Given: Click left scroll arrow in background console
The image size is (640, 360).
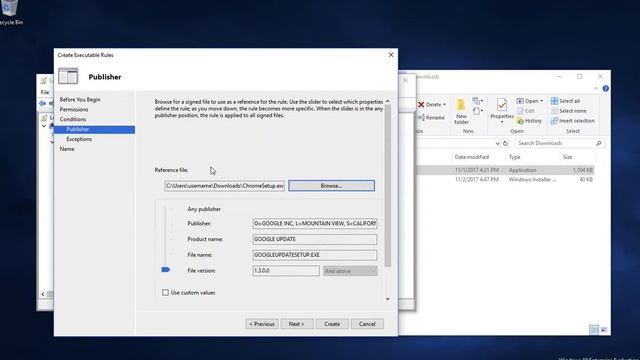Looking at the screenshot, I should point(43,294).
